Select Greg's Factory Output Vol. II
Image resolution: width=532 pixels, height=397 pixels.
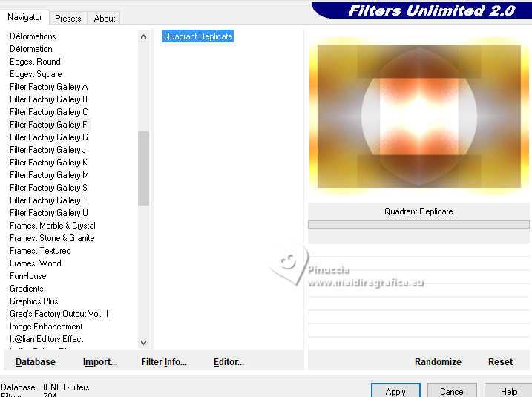coord(59,314)
